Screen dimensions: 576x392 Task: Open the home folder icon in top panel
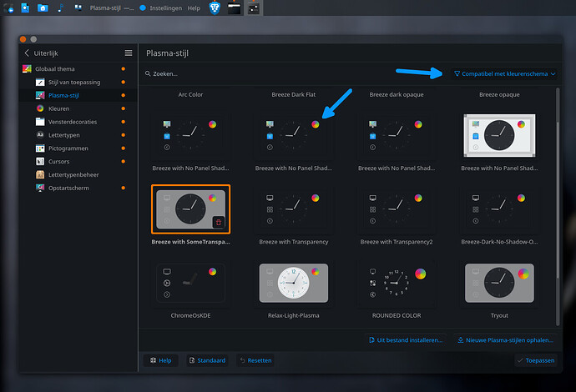click(x=43, y=8)
